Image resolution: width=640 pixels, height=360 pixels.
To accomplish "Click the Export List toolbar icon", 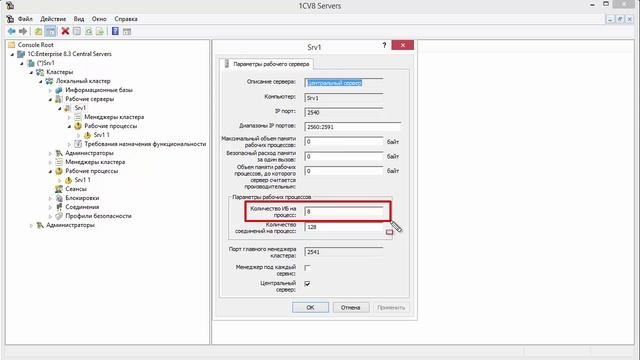I will point(100,31).
